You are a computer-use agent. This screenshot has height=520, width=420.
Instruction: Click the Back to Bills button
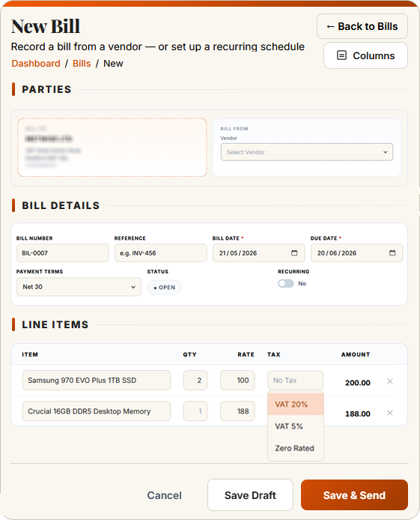pos(362,26)
